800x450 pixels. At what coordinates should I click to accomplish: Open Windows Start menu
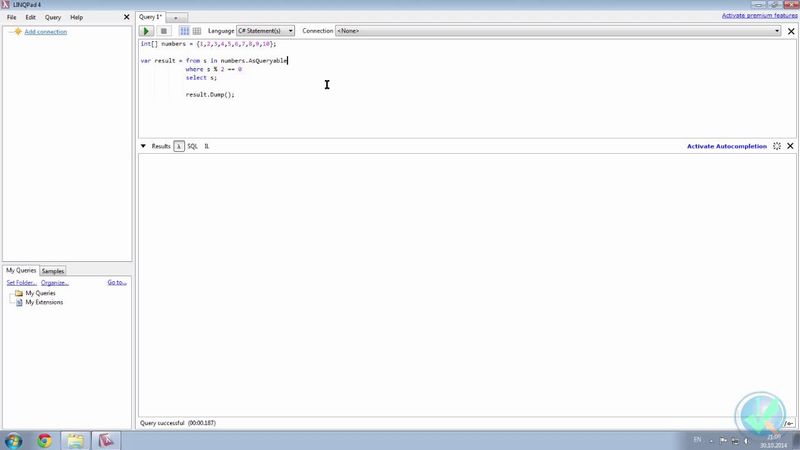(x=14, y=441)
